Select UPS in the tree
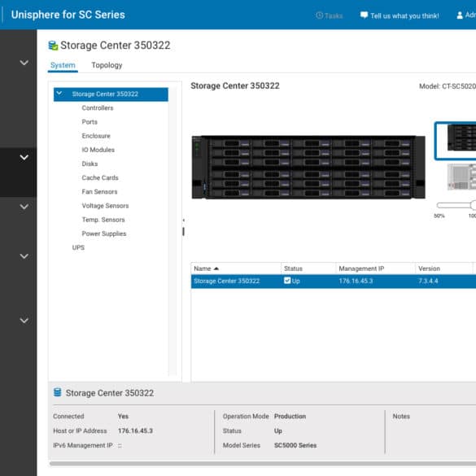This screenshot has width=476, height=476. tap(78, 247)
